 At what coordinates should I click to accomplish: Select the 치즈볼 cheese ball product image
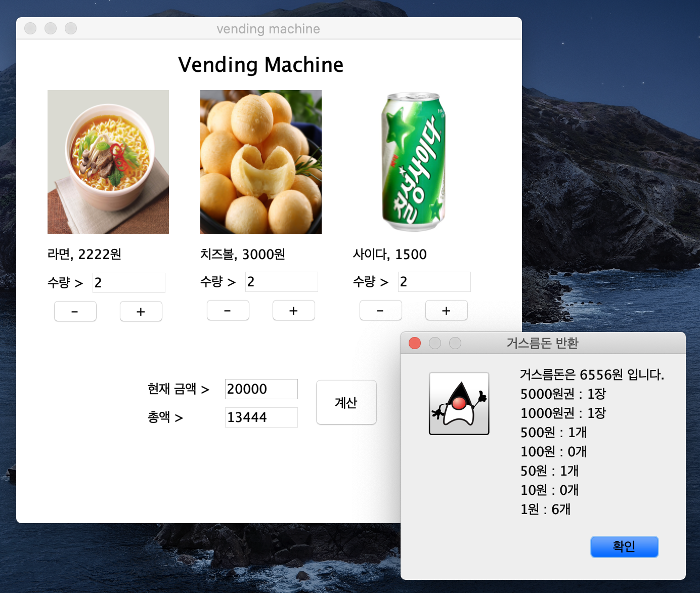pyautogui.click(x=260, y=161)
